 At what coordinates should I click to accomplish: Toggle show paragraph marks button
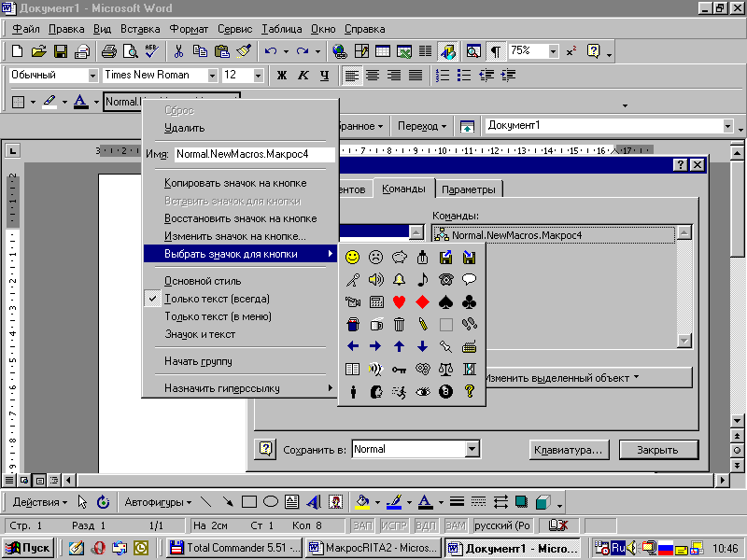(x=496, y=51)
